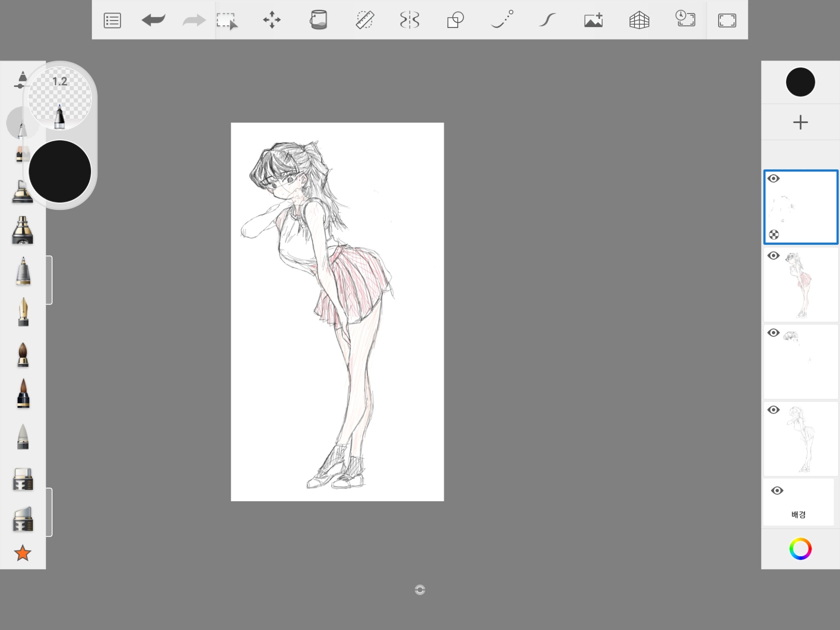
Task: Choose the Fill bucket tool
Action: (318, 20)
